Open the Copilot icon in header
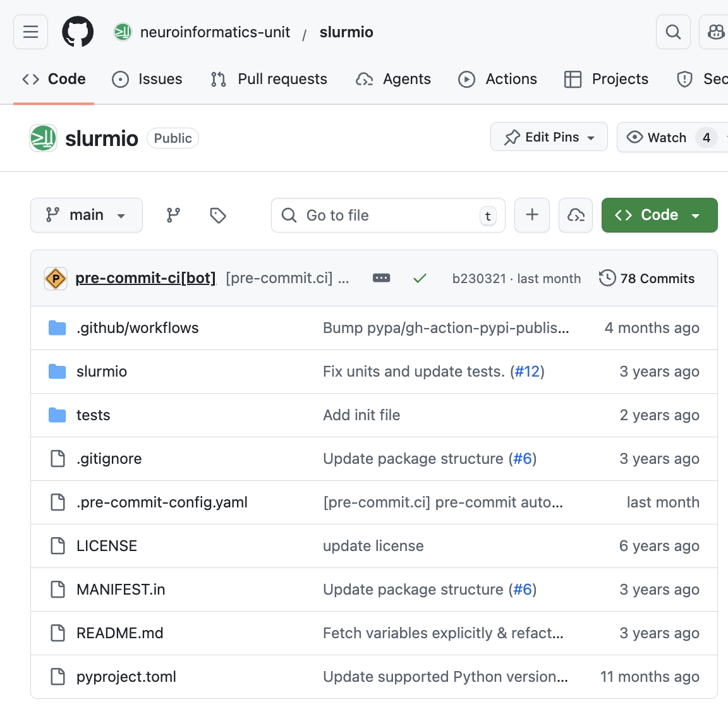 pyautogui.click(x=715, y=32)
